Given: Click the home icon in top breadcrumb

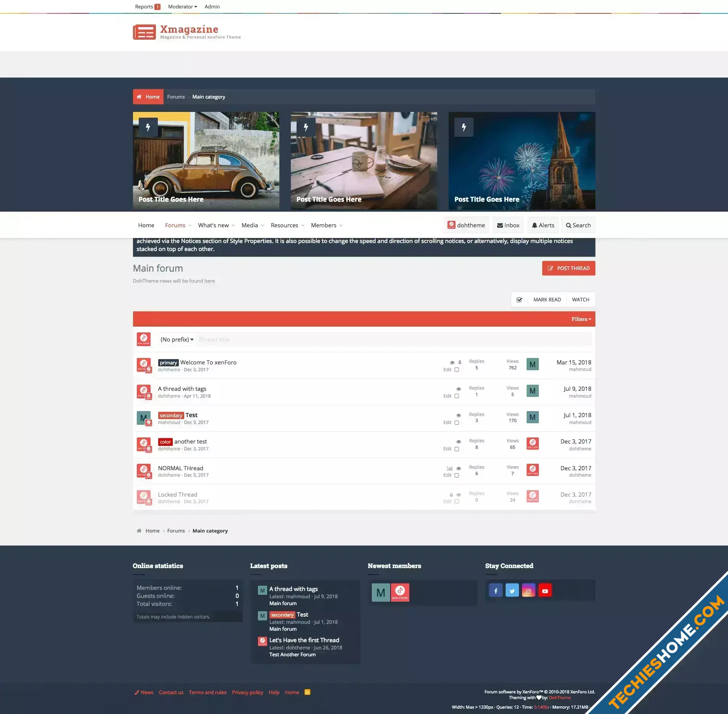Looking at the screenshot, I should coord(139,97).
